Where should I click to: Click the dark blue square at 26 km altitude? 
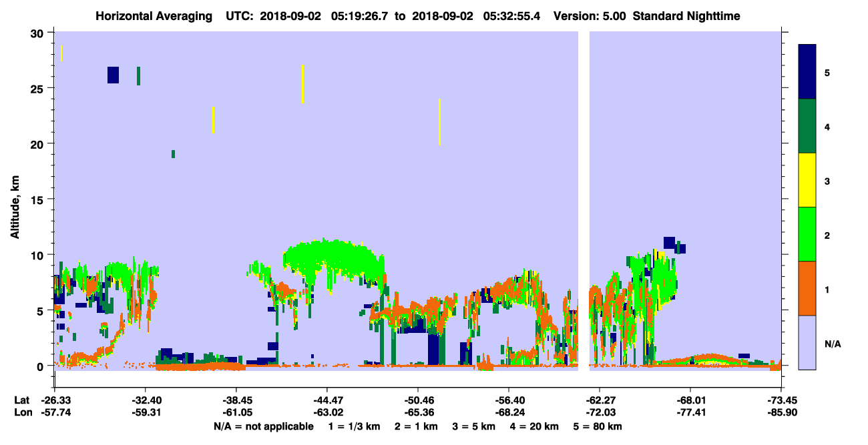(x=113, y=75)
